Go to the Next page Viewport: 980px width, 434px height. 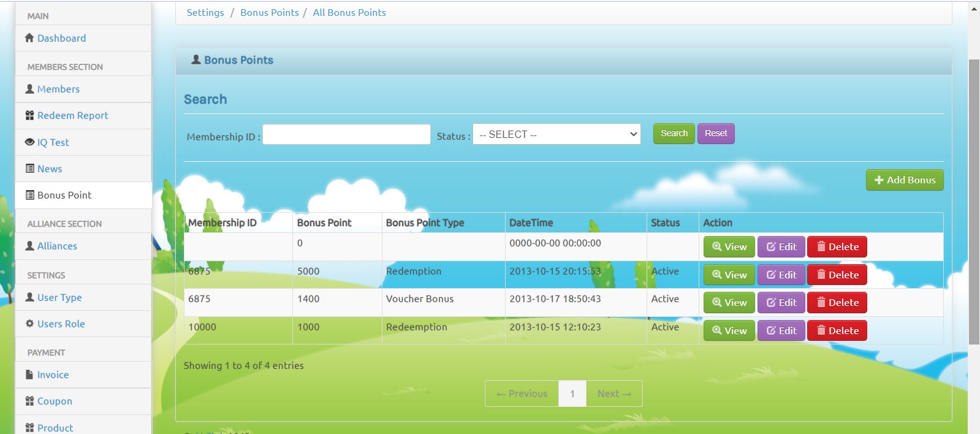click(x=614, y=394)
